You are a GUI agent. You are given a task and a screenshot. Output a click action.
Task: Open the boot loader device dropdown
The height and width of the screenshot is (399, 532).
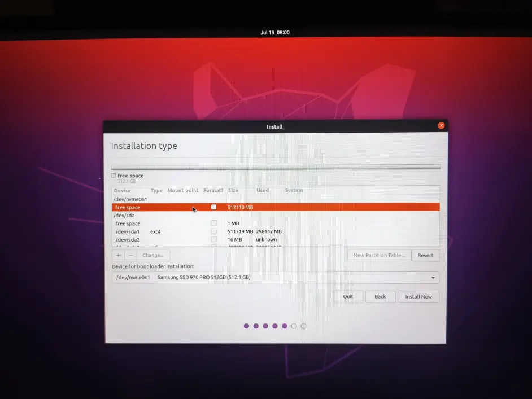coord(276,277)
